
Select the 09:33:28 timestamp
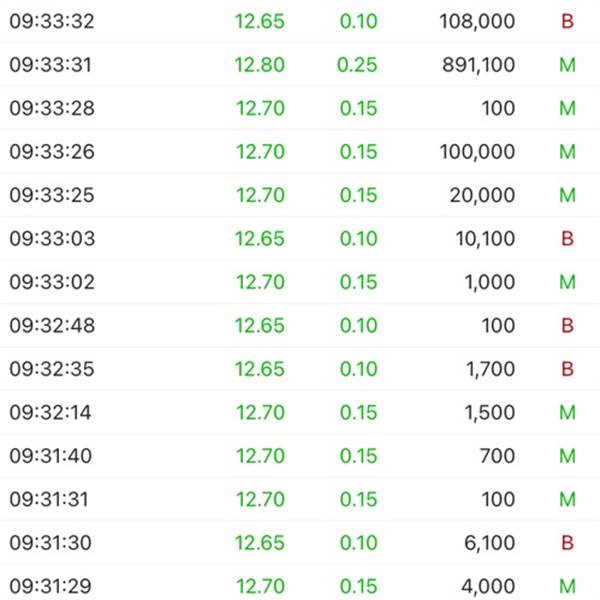point(52,108)
